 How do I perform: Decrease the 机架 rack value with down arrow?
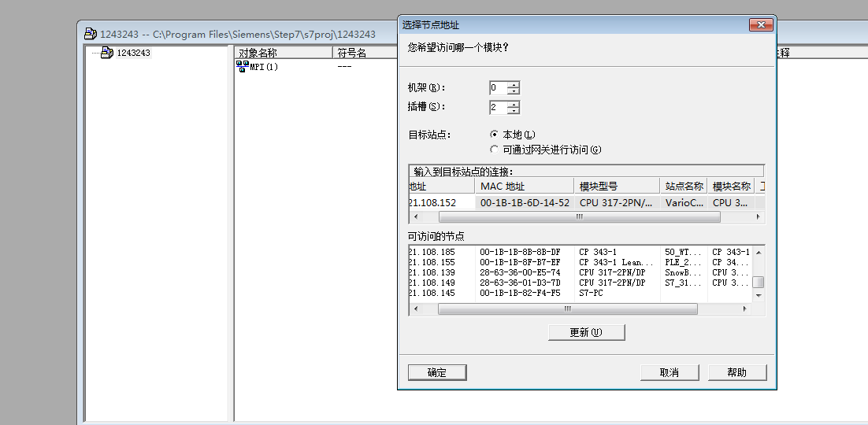click(514, 91)
